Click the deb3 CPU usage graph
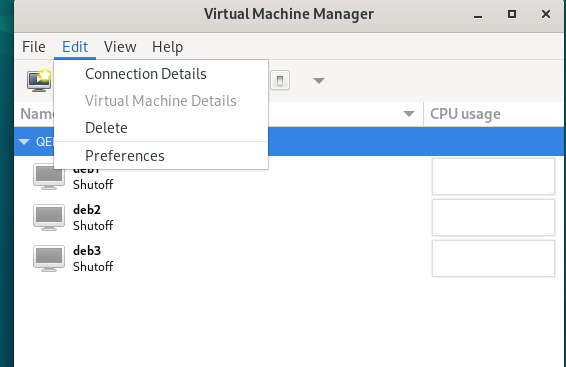The image size is (566, 367). point(493,259)
